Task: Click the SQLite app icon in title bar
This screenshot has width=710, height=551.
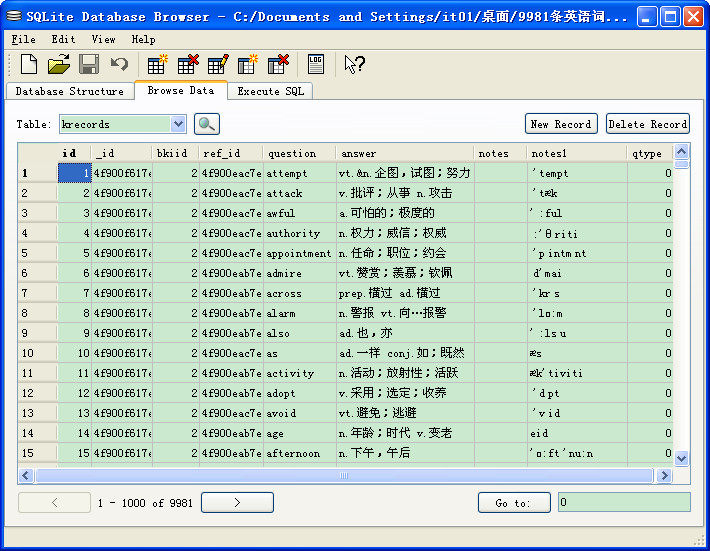Action: (14, 16)
